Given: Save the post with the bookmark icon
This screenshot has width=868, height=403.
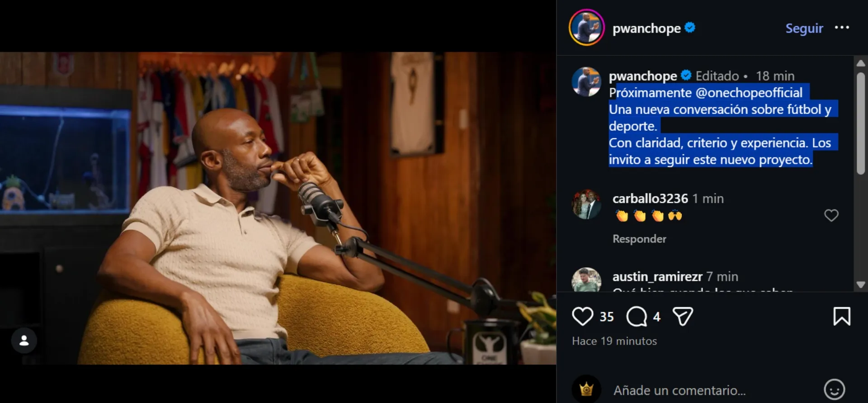Looking at the screenshot, I should click(841, 316).
